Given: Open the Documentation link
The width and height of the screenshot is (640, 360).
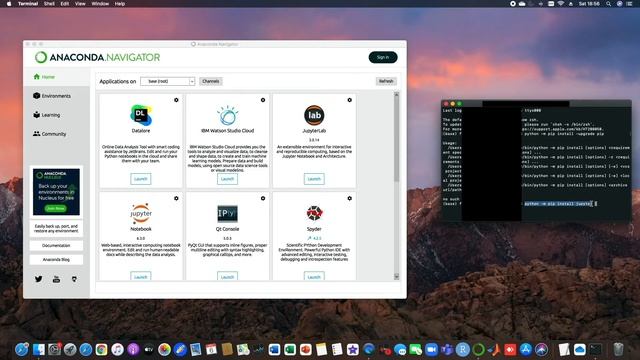Looking at the screenshot, I should (x=56, y=246).
